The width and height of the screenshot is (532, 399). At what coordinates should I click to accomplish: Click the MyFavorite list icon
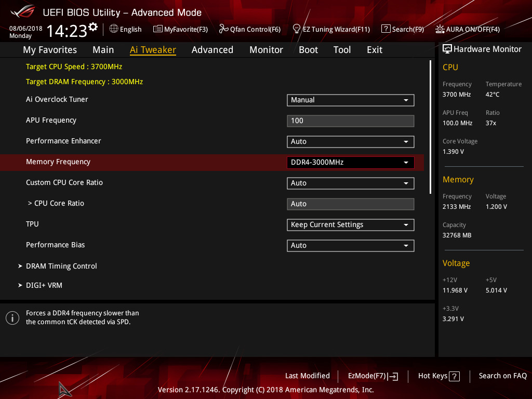pyautogui.click(x=158, y=29)
